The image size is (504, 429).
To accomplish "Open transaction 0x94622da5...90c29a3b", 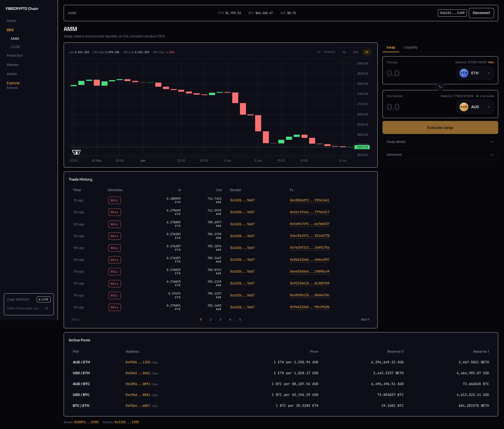I will tap(309, 307).
